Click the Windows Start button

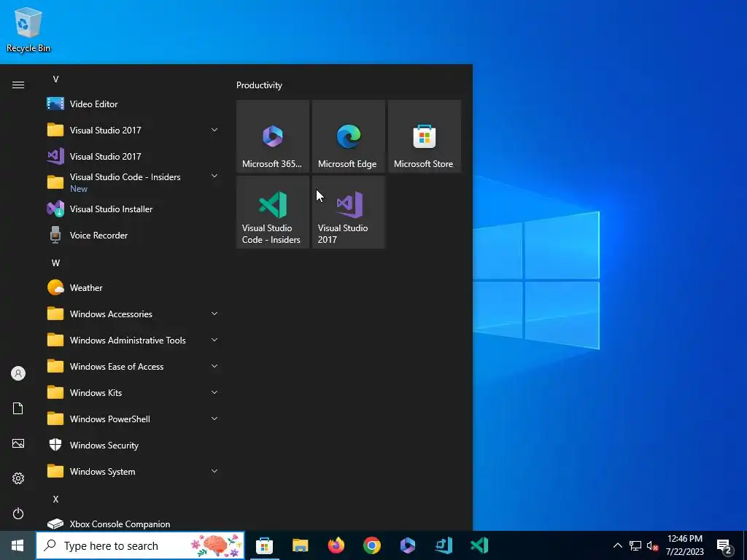tap(18, 545)
